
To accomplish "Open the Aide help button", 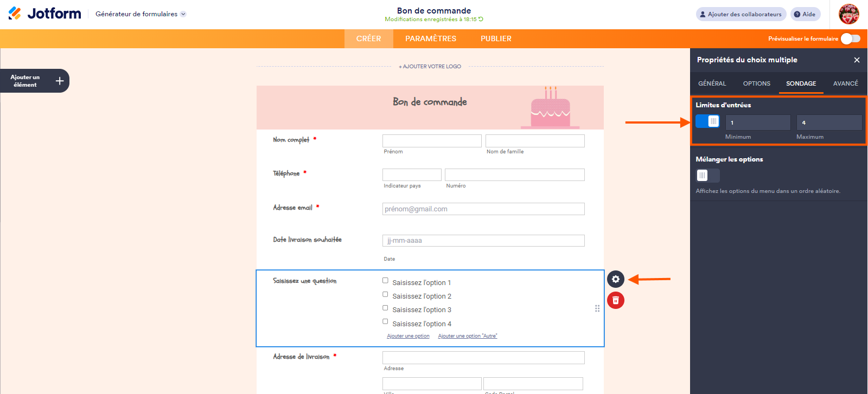I will 805,14.
